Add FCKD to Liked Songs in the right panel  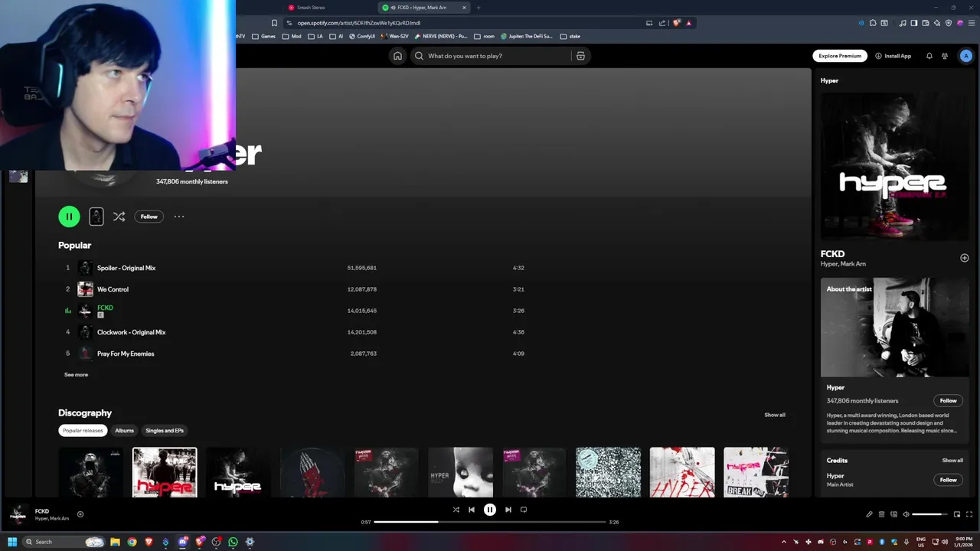[x=965, y=258]
